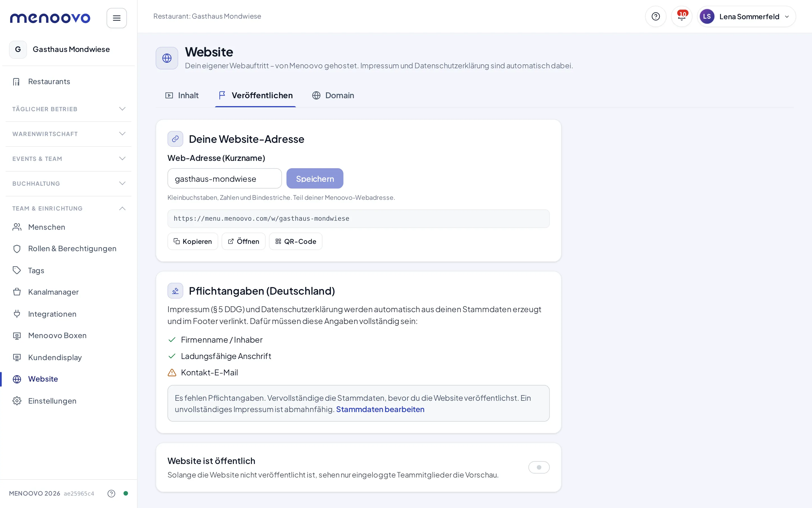Viewport: 812px width, 508px height.
Task: Click the Menoovo logo
Action: 50,18
